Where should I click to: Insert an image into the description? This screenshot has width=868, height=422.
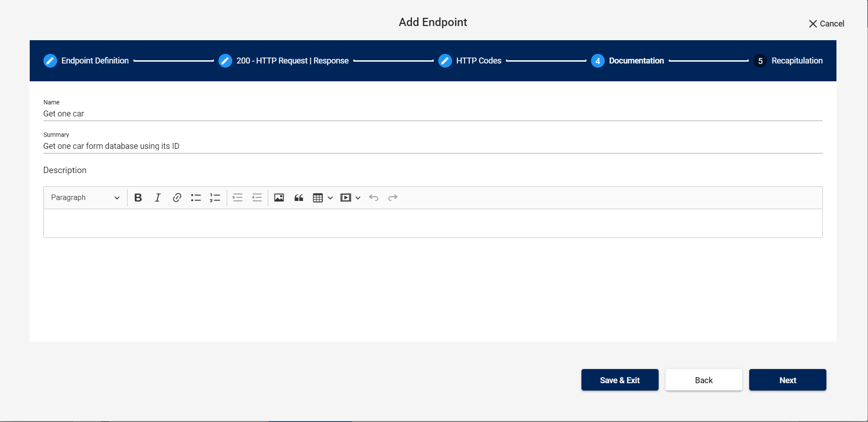pyautogui.click(x=279, y=198)
